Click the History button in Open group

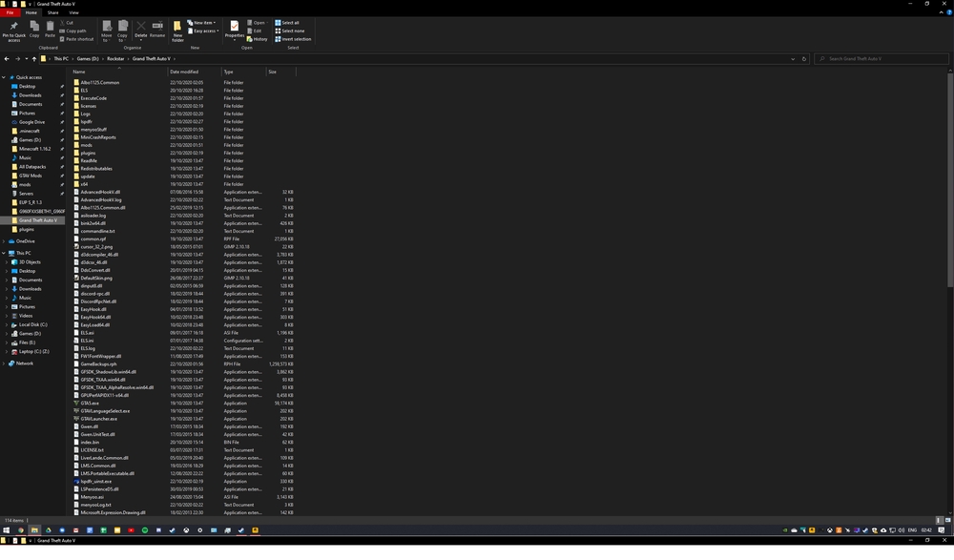coord(257,39)
